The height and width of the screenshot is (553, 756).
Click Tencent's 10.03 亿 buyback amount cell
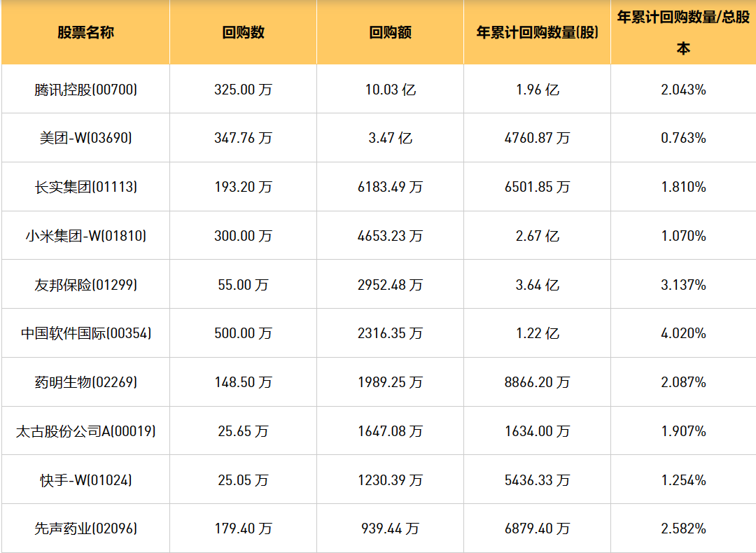pyautogui.click(x=390, y=90)
